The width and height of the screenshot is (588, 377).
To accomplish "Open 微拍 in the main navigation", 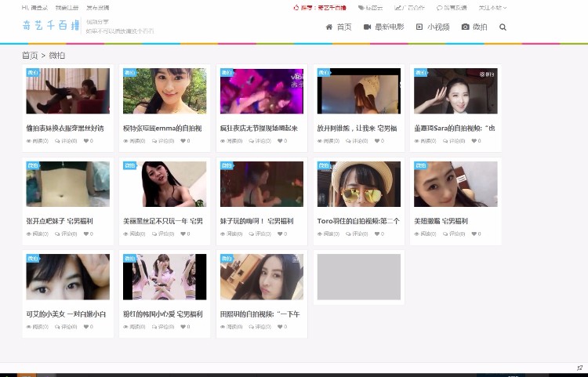I will pos(474,27).
